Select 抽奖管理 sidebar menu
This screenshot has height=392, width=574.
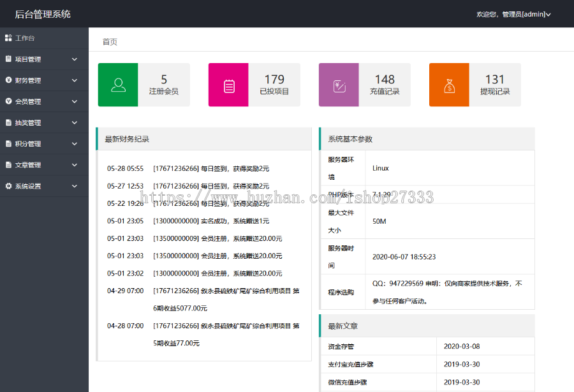[x=44, y=122]
